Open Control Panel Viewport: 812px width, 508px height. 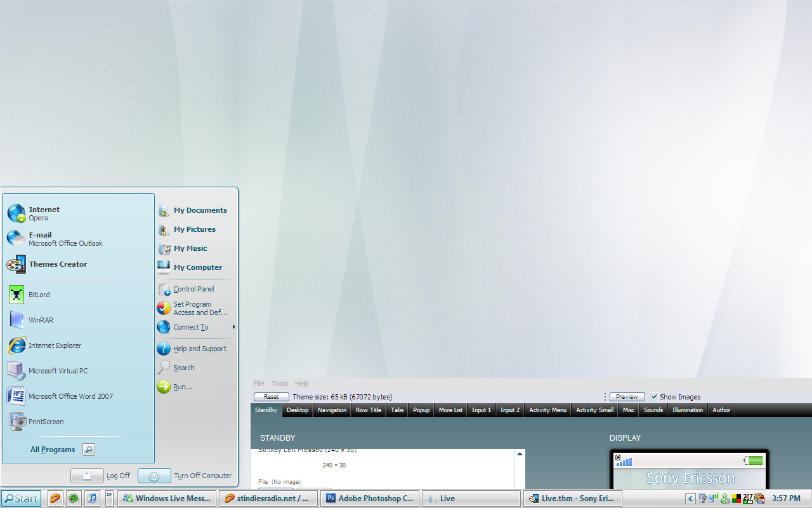coord(195,289)
